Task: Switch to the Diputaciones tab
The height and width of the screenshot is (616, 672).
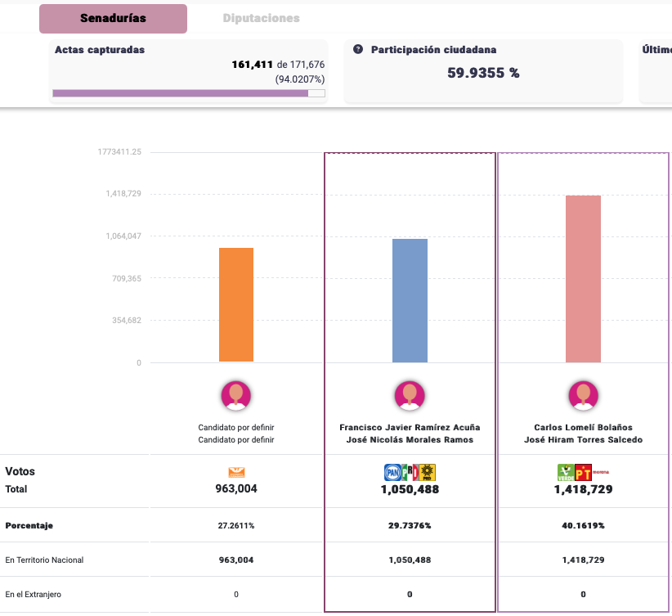Action: coord(261,18)
